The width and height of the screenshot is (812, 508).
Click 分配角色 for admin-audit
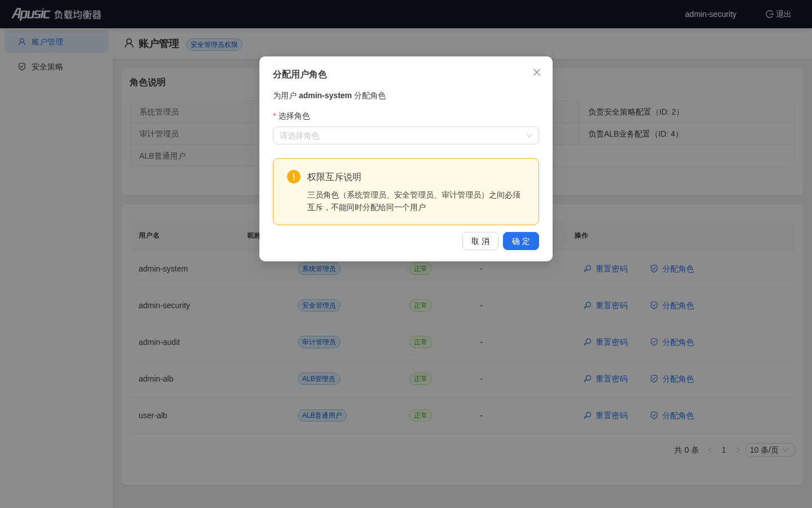(672, 342)
